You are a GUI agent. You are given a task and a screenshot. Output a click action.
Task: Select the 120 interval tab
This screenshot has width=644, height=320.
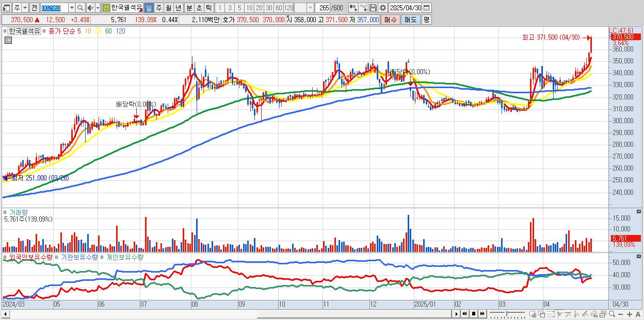tap(289, 8)
